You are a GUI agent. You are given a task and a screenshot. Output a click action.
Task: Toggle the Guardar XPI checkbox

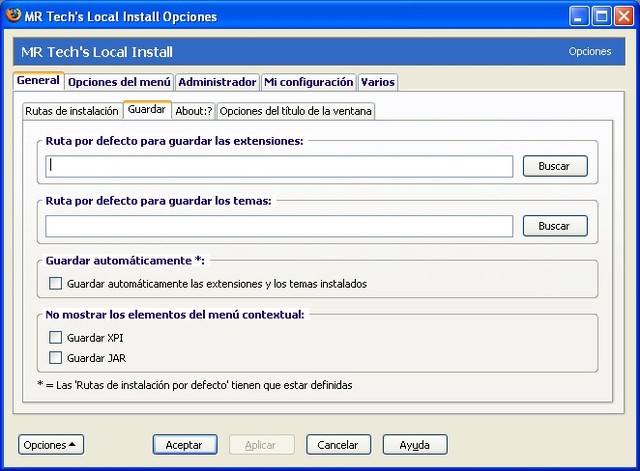(x=56, y=338)
